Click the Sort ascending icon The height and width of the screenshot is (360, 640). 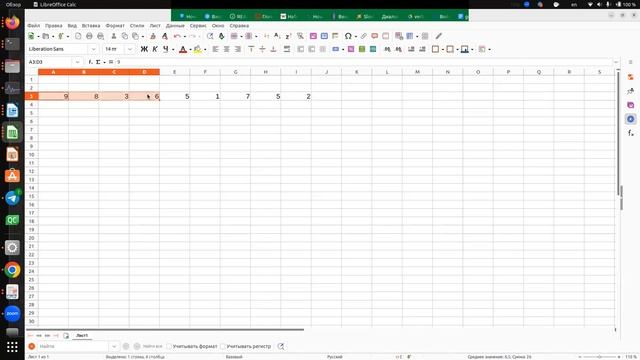[x=277, y=36]
